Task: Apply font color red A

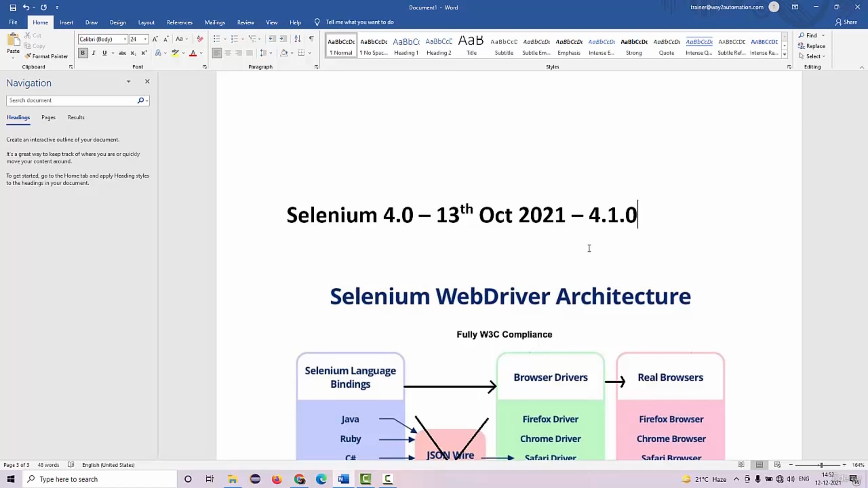Action: coord(193,53)
